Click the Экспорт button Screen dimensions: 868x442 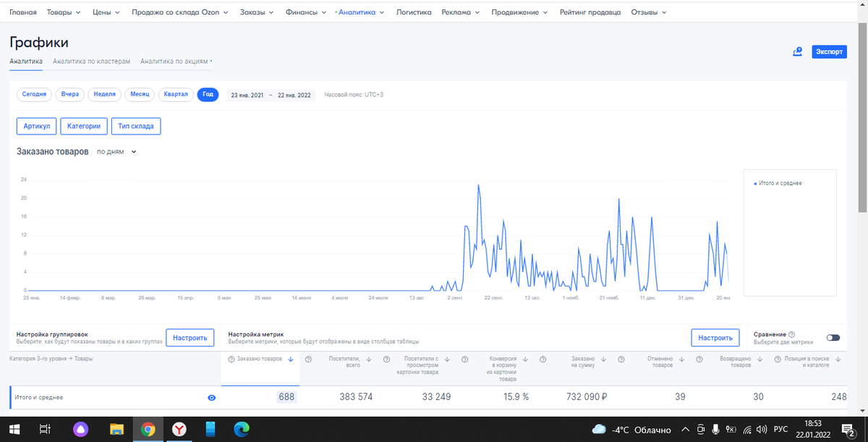[830, 51]
